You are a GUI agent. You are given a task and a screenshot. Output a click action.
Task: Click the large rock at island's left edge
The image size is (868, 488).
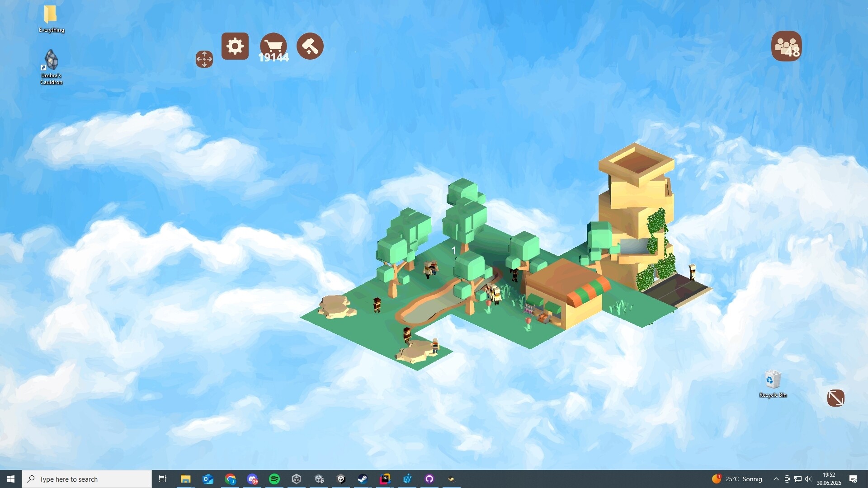337,306
